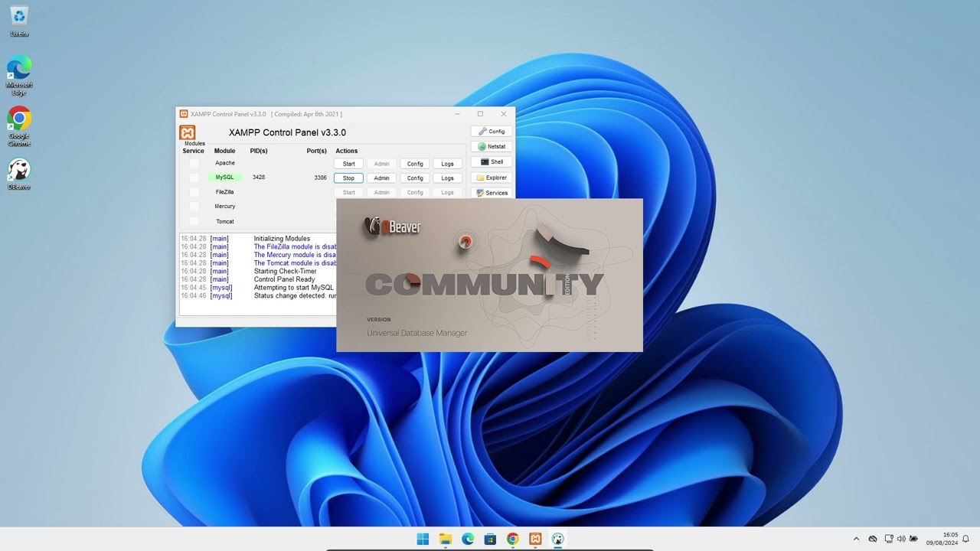Click 'The FileZilla module is' log line
Screen dimensions: 980x551
[295, 247]
